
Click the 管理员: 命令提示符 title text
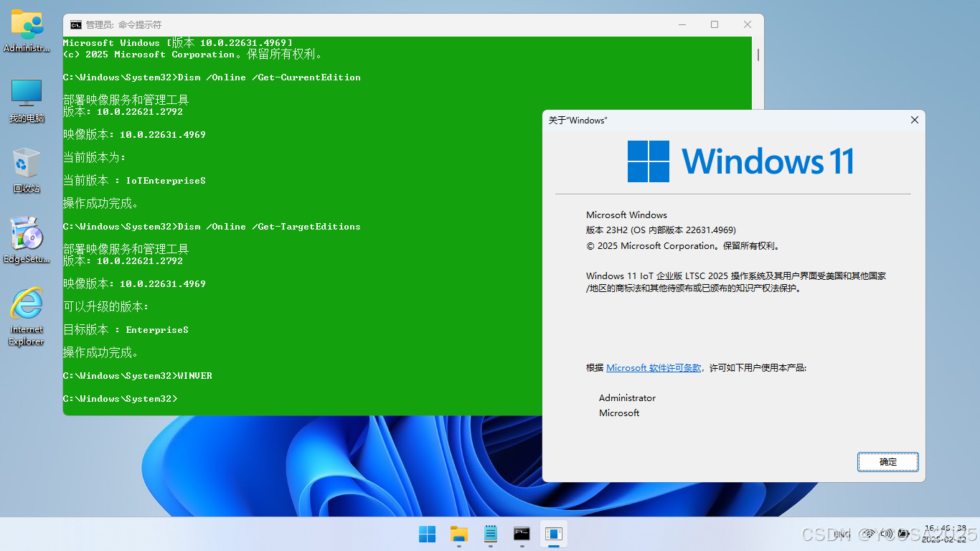coord(123,24)
